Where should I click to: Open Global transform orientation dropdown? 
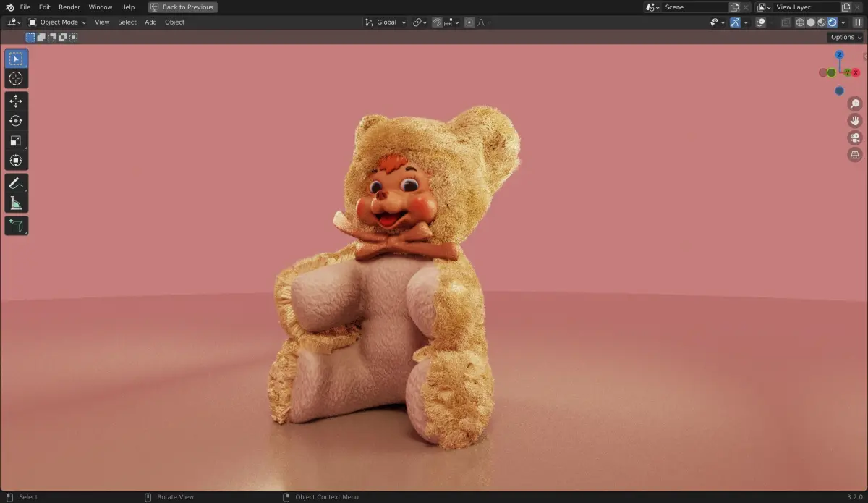point(386,22)
